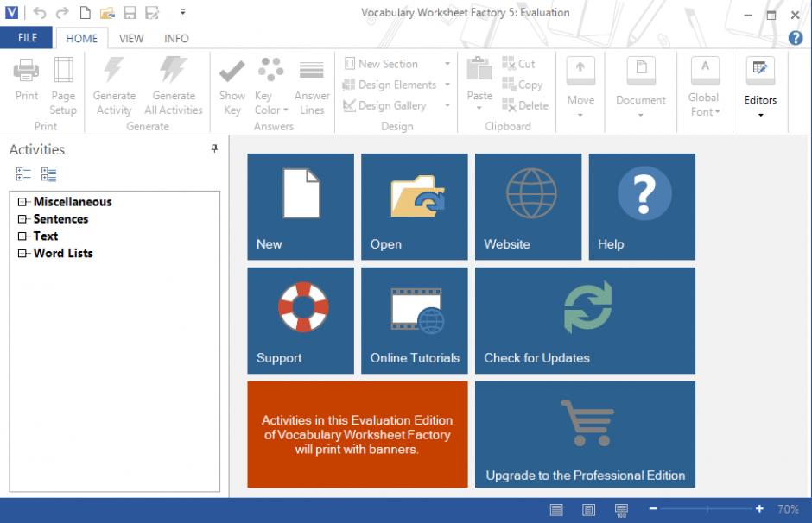This screenshot has height=523, width=812.
Task: Click the Website tile
Action: (x=528, y=206)
